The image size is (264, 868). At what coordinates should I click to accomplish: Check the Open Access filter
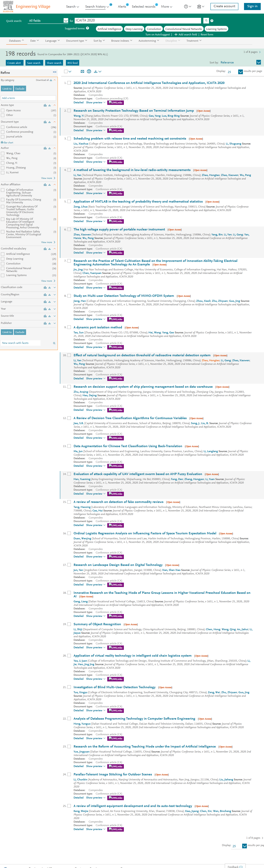3,111
